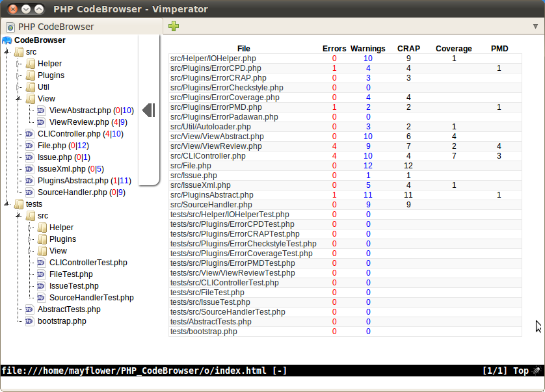Expand the Plugins folder directly under top-level src
The width and height of the screenshot is (545, 392).
tap(18, 75)
